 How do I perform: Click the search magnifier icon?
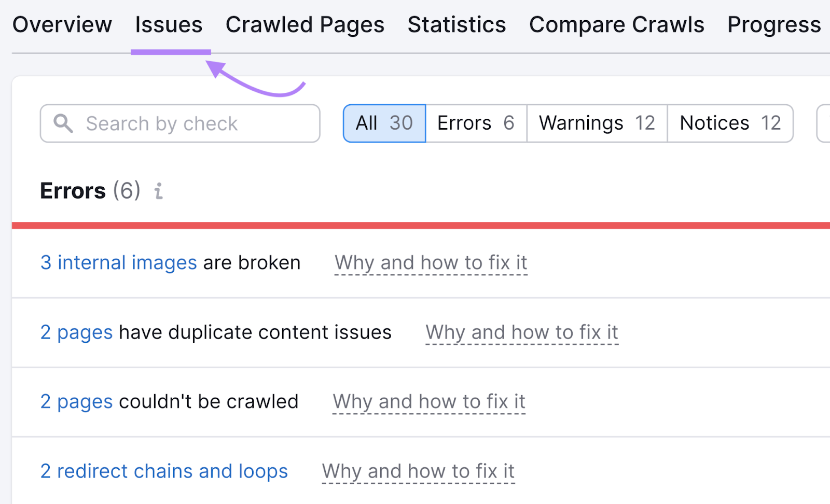click(x=64, y=123)
